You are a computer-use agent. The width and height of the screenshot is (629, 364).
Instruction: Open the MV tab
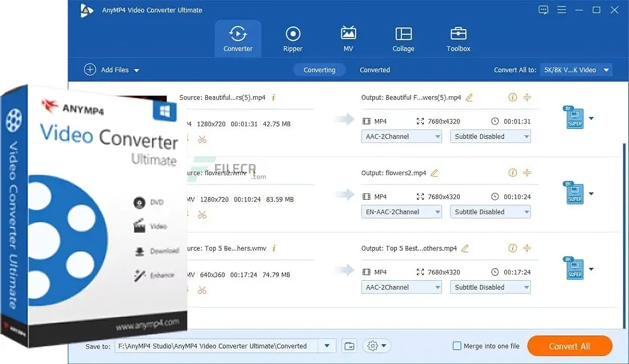click(348, 39)
